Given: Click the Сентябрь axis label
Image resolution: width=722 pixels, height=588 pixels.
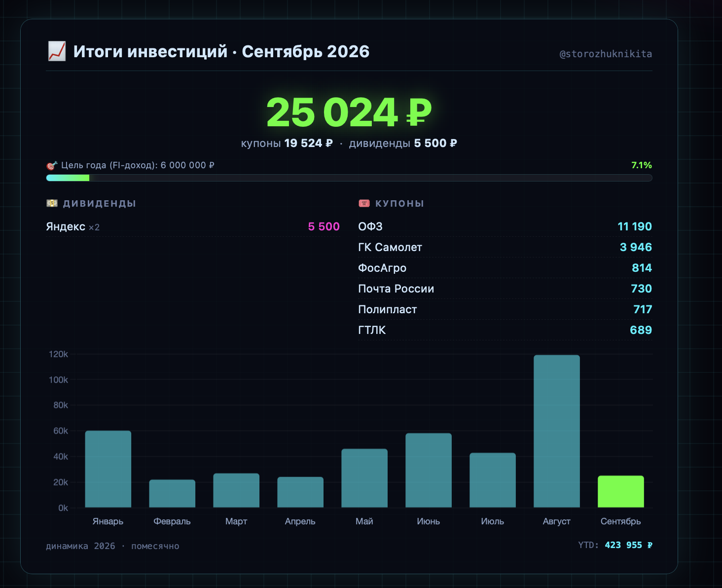Looking at the screenshot, I should tap(621, 521).
